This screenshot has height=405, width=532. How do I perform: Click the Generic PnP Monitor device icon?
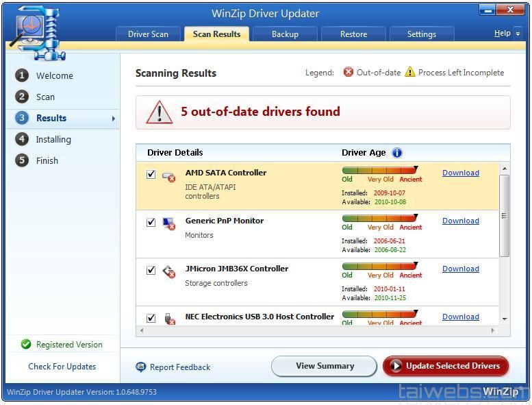[168, 223]
